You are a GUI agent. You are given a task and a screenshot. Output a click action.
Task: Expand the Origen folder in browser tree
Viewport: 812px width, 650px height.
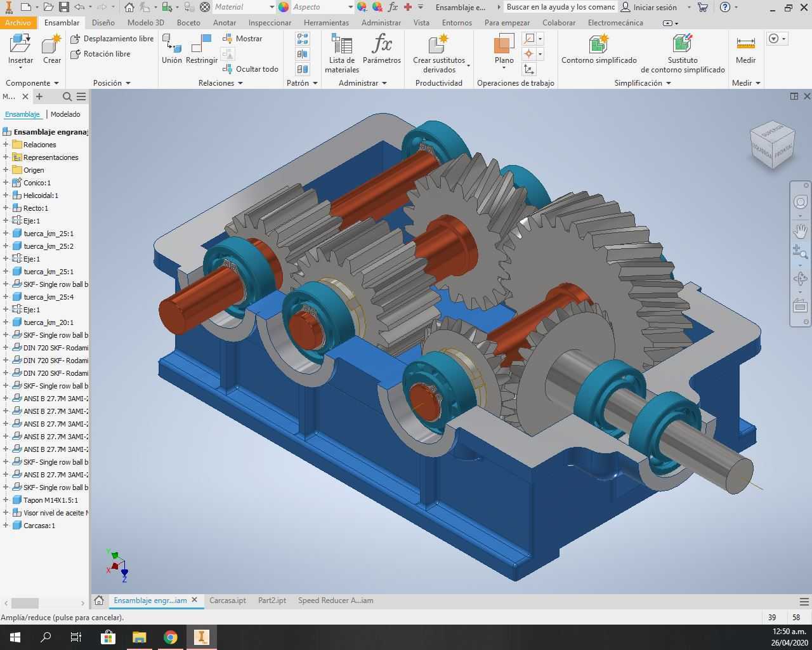pos(6,170)
